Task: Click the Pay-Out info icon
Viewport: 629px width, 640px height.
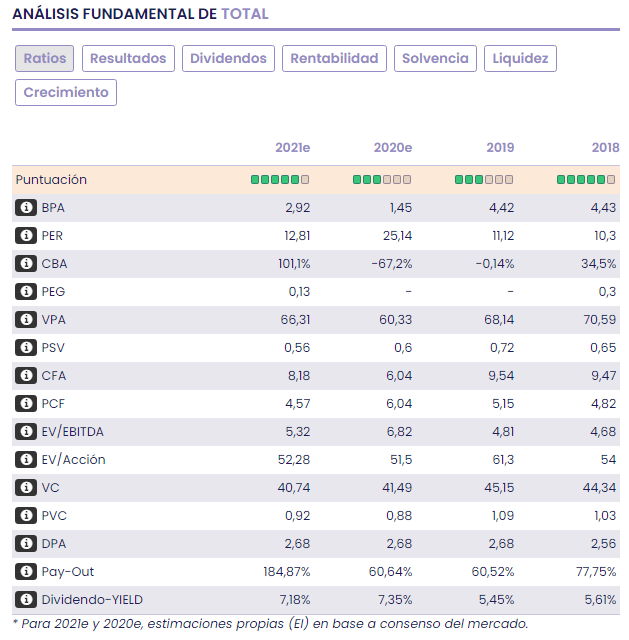Action: pyautogui.click(x=26, y=572)
